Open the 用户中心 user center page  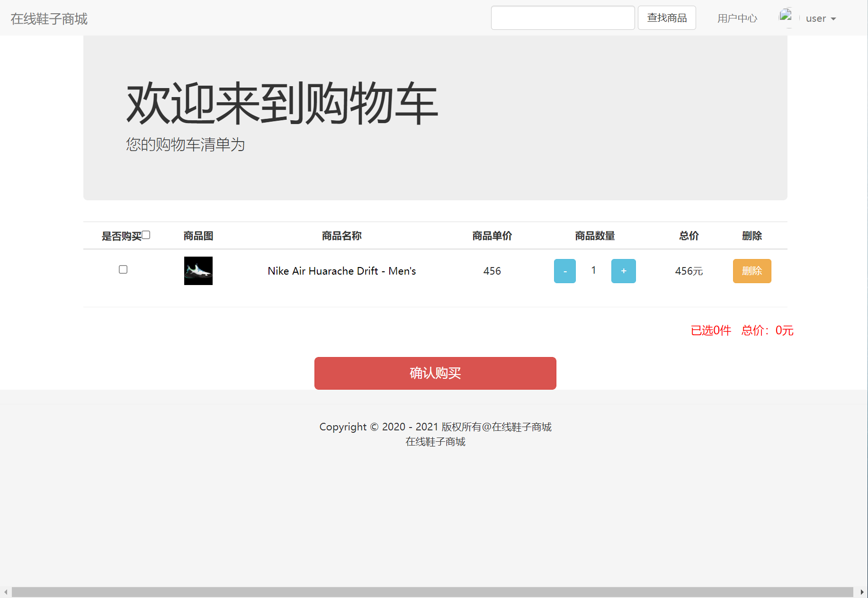coord(737,18)
